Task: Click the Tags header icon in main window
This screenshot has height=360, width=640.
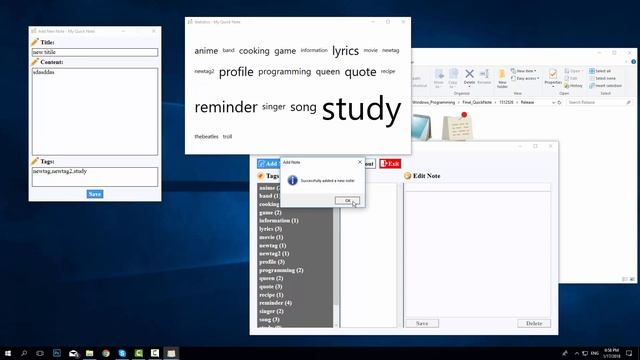Action: (261, 176)
